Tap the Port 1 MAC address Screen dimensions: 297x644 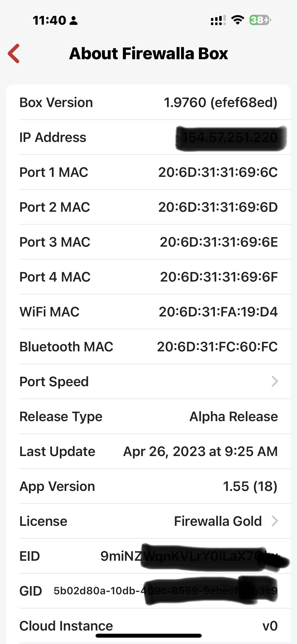click(218, 172)
